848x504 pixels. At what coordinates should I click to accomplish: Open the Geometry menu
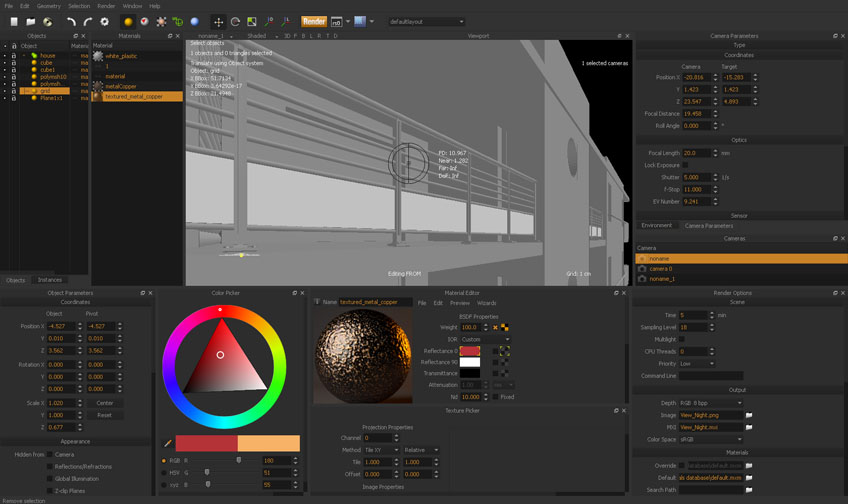click(x=48, y=6)
